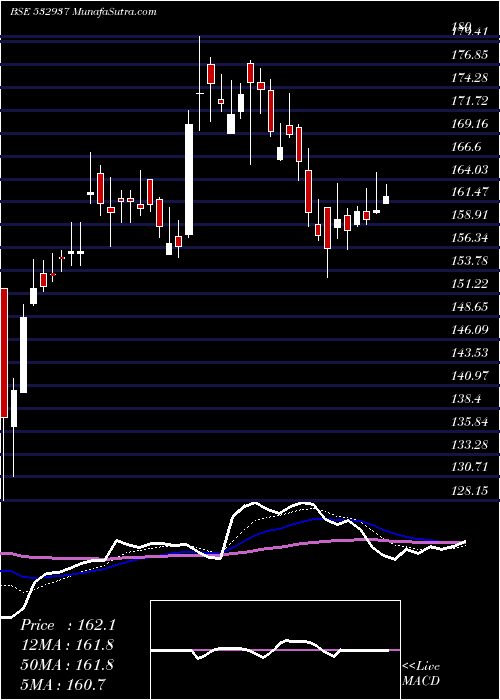
Task: Select the 171.72 price axis label
Action: pyautogui.click(x=469, y=101)
